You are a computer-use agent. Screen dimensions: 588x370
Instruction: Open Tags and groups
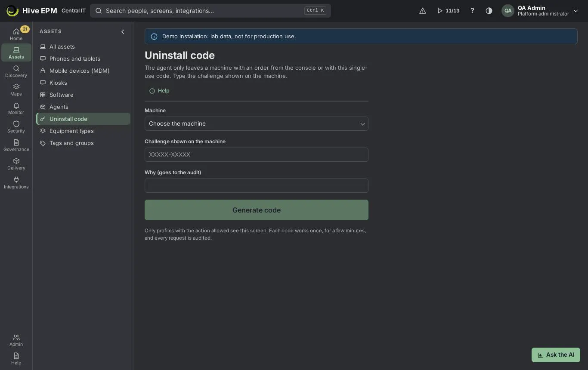coord(83,143)
